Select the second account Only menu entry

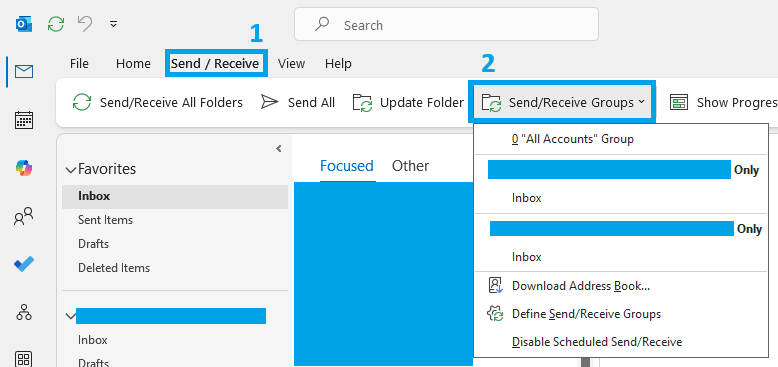coord(621,229)
